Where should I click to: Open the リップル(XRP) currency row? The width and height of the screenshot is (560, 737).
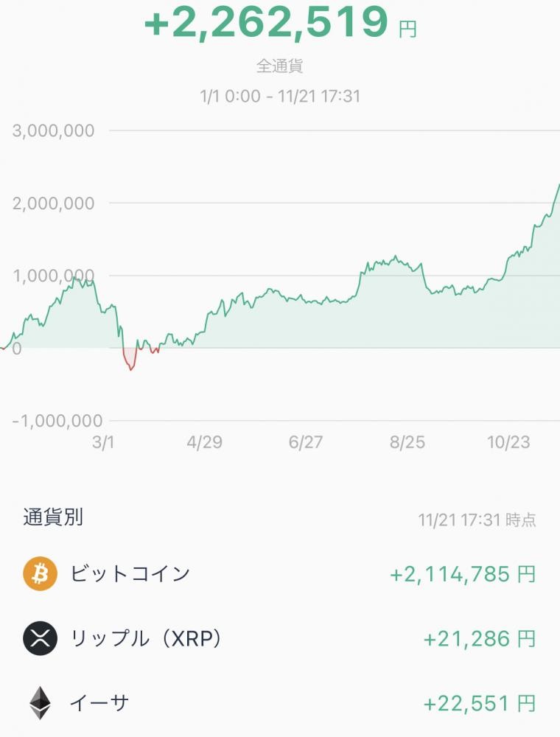click(280, 638)
